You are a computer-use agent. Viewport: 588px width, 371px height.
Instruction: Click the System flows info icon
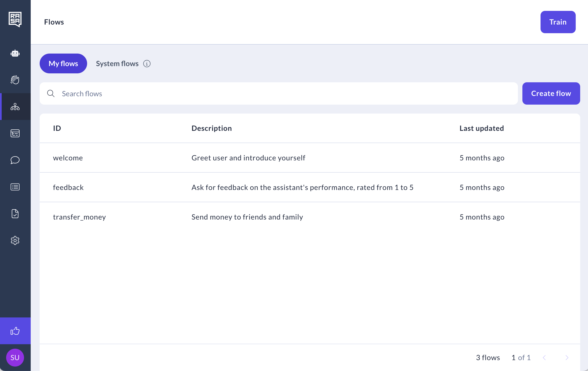[147, 64]
